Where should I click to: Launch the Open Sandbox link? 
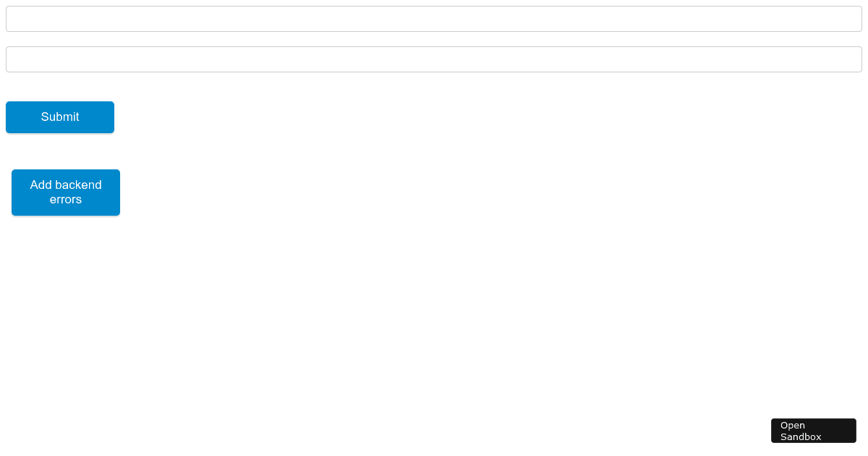(x=814, y=431)
